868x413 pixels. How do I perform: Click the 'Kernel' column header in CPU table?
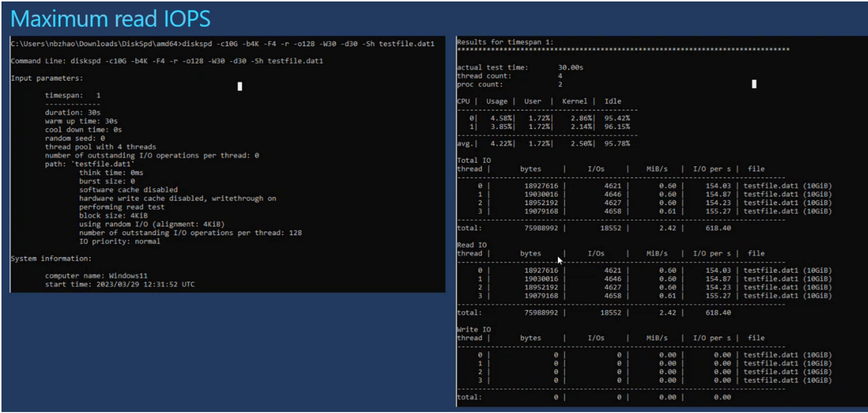[x=575, y=102]
